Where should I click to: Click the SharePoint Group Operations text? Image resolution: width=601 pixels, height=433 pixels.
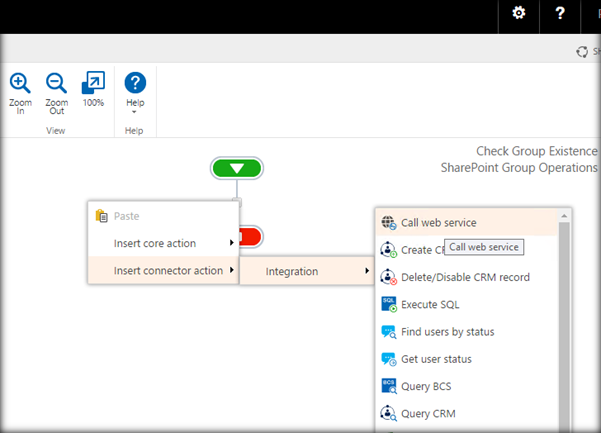[x=519, y=167]
